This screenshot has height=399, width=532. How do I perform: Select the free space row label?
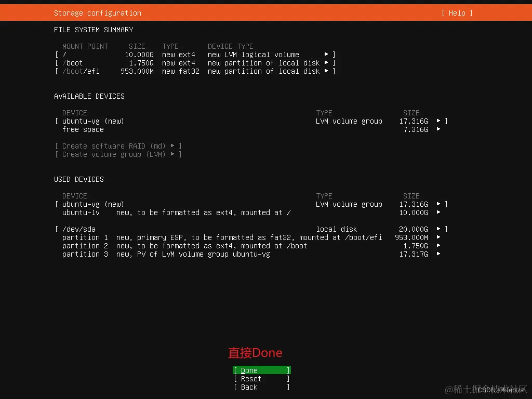point(83,129)
